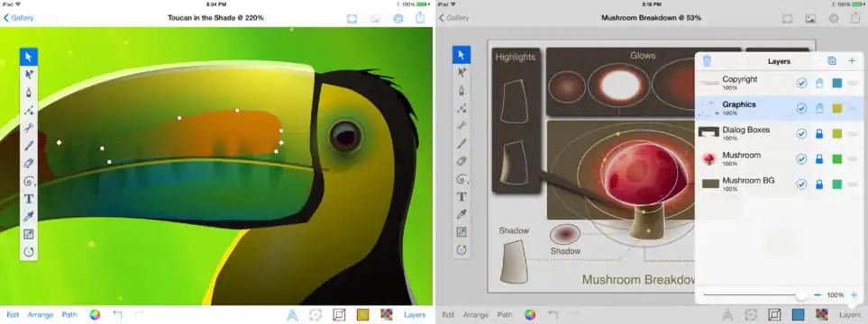868x324 pixels.
Task: Open the swatches grid in the Toucan window
Action: [x=387, y=315]
